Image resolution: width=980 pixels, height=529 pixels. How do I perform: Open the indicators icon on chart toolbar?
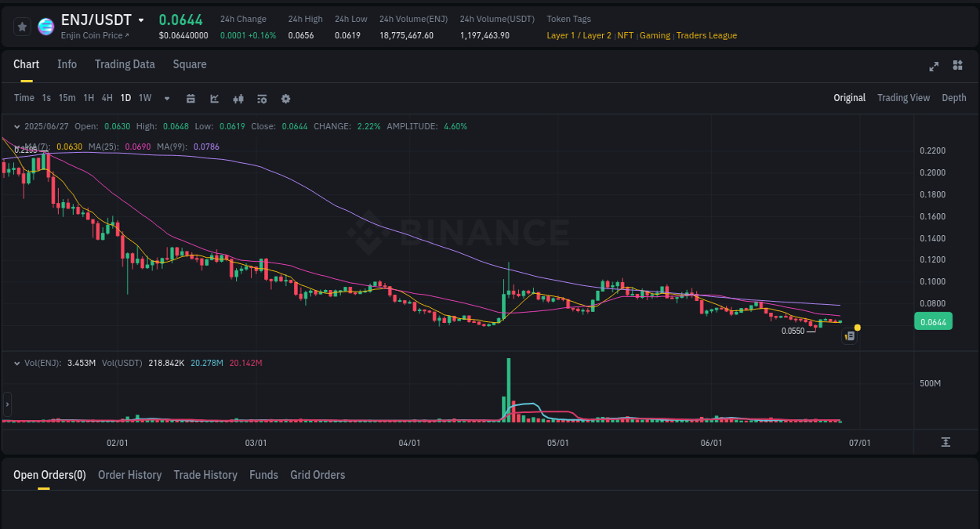coord(214,98)
